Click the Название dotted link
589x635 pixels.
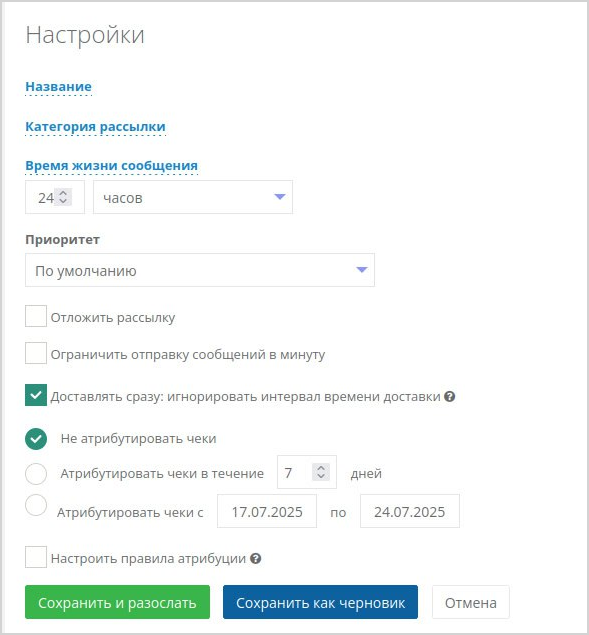(x=58, y=87)
